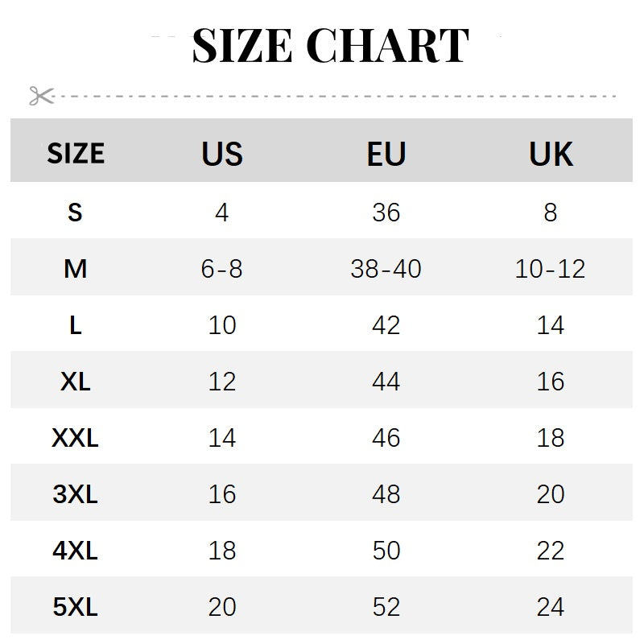Click the scissors icon
Image resolution: width=644 pixels, height=644 pixels.
click(41, 96)
